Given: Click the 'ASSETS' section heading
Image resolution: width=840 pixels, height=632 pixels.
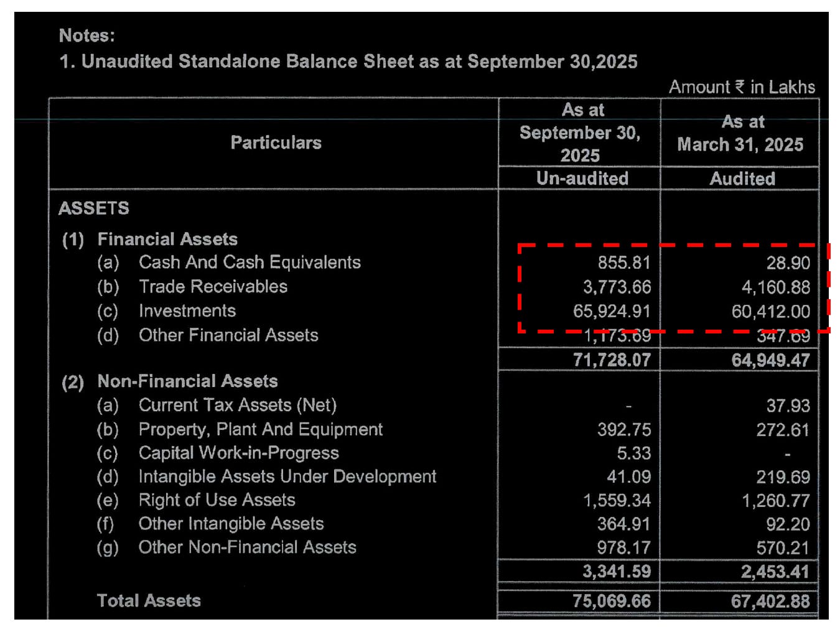Looking at the screenshot, I should pos(94,208).
